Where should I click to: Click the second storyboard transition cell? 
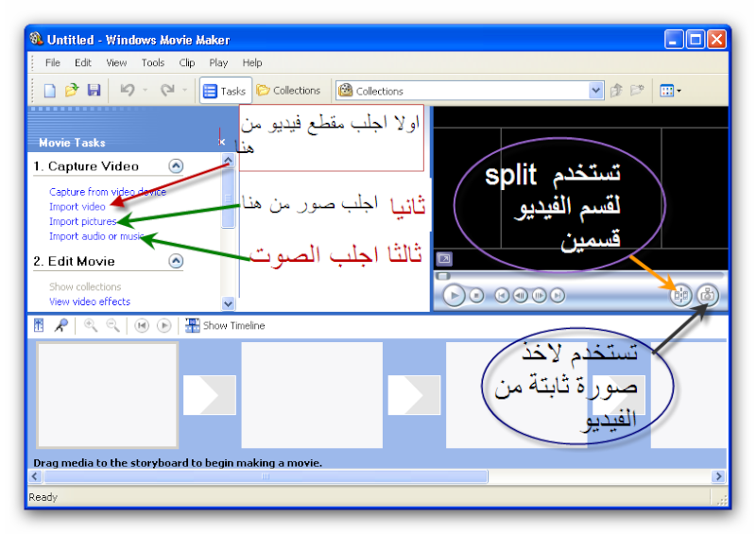[414, 394]
